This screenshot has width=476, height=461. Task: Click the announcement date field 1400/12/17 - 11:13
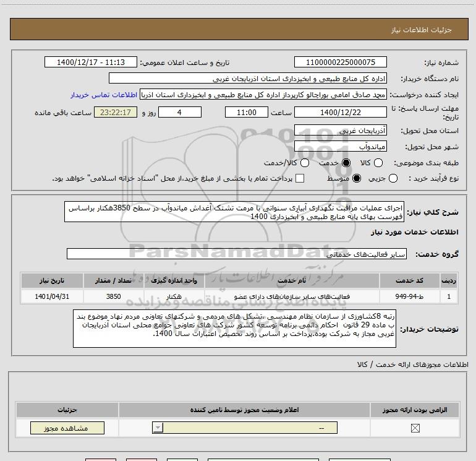[x=91, y=62]
